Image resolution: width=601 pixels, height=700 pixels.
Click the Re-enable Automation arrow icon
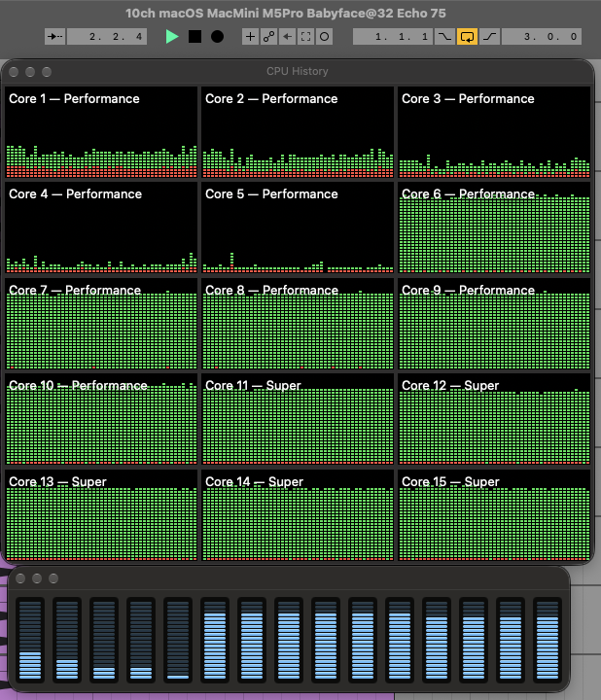(287, 37)
